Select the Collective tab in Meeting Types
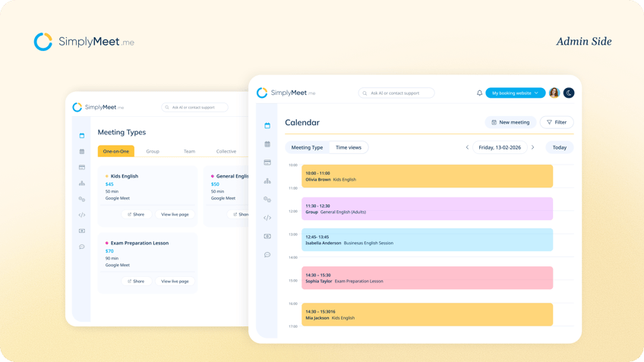The height and width of the screenshot is (362, 644). click(226, 152)
